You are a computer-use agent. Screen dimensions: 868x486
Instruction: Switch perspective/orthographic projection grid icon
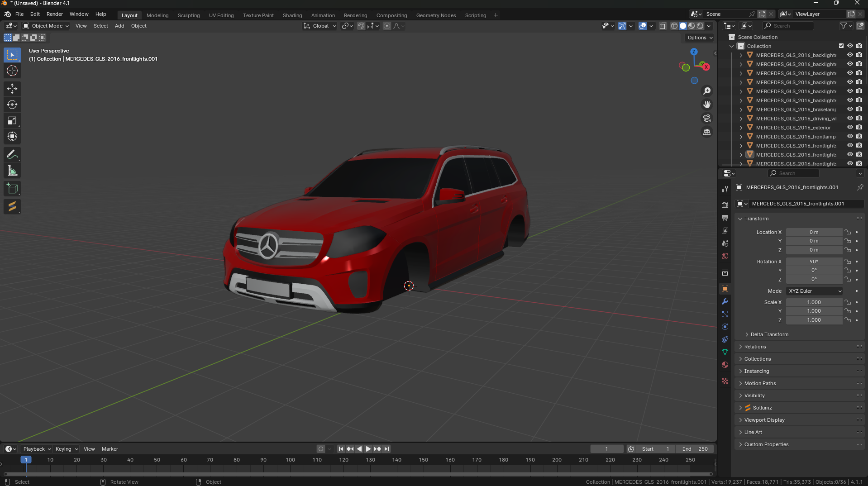pyautogui.click(x=707, y=132)
